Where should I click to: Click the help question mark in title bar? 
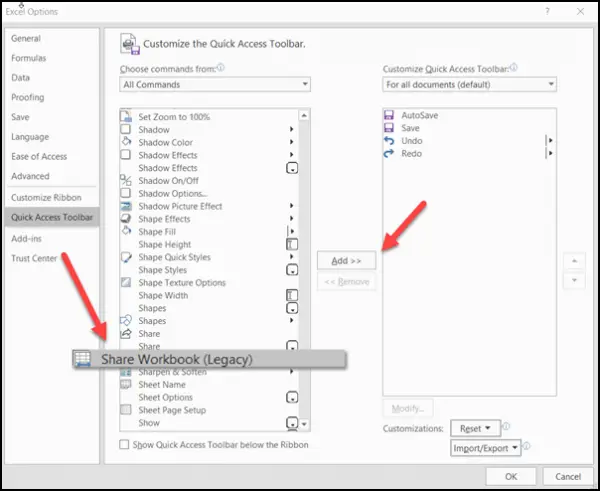point(548,11)
